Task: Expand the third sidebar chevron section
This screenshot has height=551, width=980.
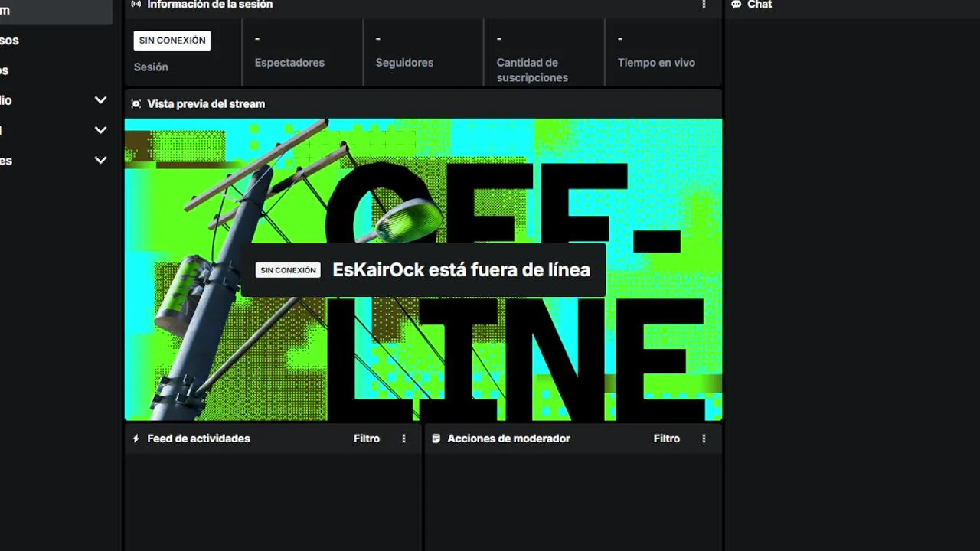Action: [x=100, y=161]
